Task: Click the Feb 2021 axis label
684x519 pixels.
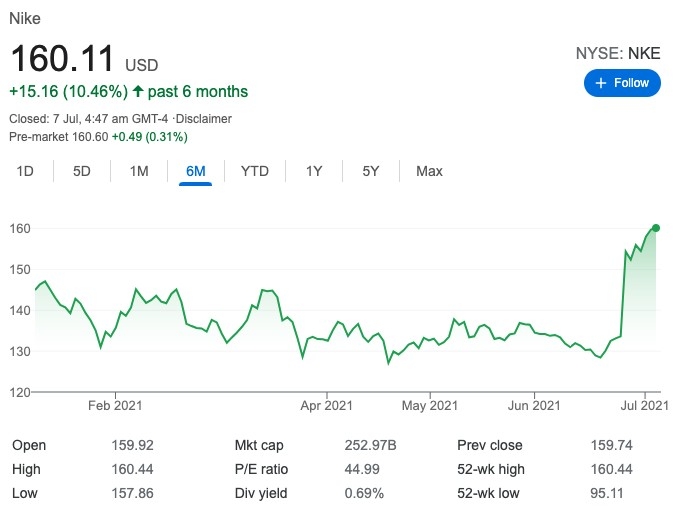Action: (x=115, y=406)
